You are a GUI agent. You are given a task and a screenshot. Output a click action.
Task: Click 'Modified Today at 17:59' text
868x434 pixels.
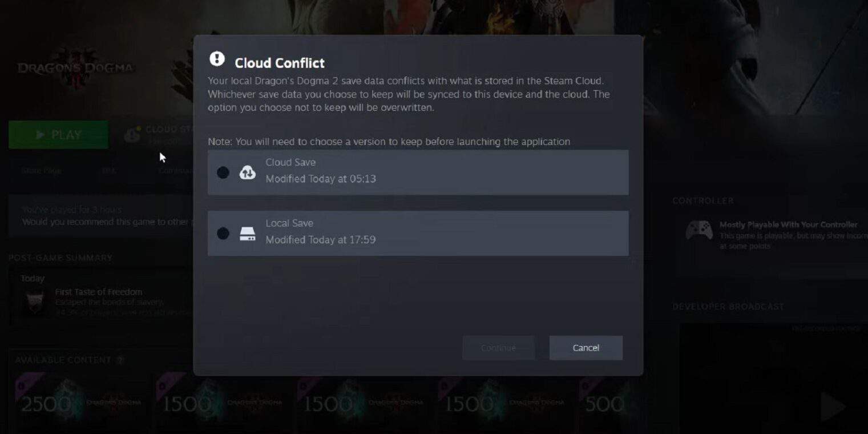321,240
